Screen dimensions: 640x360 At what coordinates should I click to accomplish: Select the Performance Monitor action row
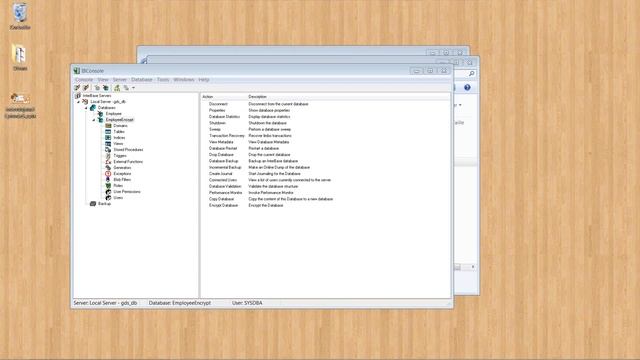326,193
